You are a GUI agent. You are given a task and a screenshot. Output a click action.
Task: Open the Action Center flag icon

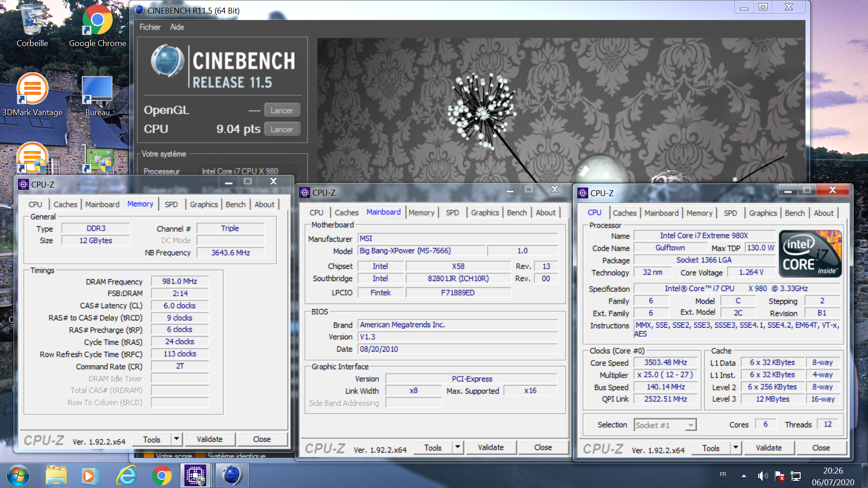tap(779, 476)
